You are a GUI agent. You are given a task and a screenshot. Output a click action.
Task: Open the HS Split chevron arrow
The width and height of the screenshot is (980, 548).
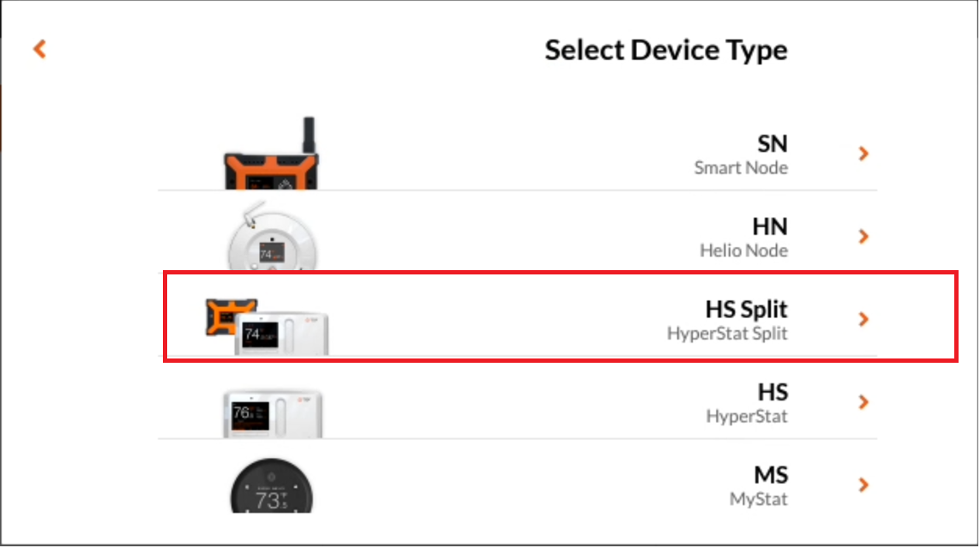(x=863, y=319)
